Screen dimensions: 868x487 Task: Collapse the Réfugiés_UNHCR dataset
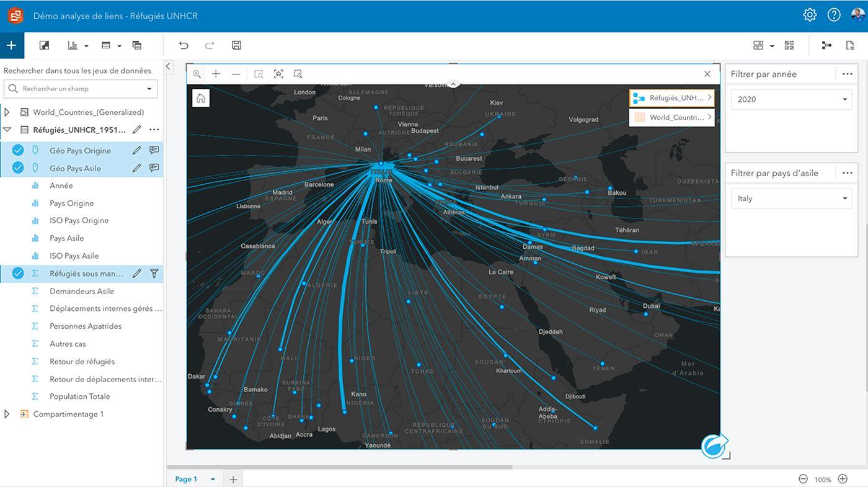click(x=7, y=130)
